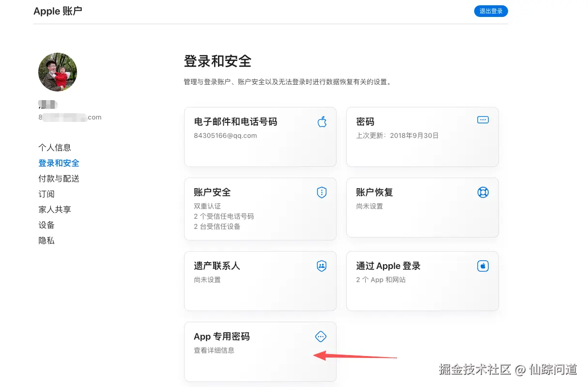Viewport: 588px width, 387px height.
Task: Open the 账户恢复 card title
Action: (x=374, y=193)
